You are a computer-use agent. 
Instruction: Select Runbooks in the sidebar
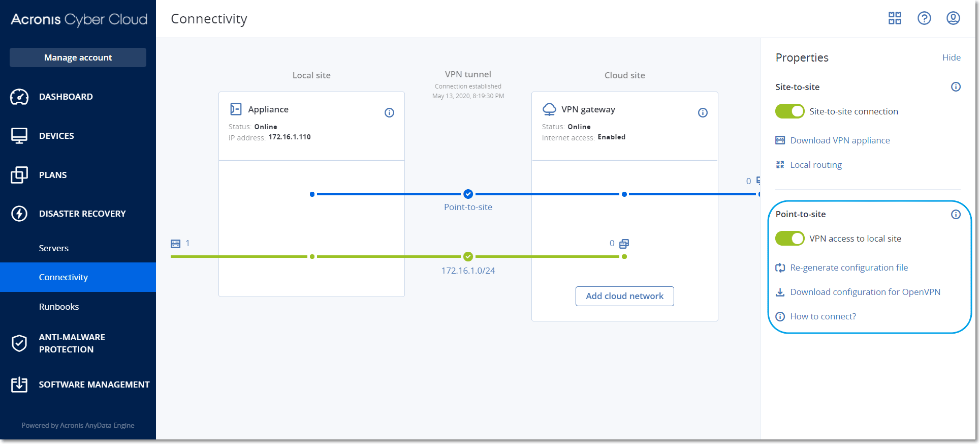pos(59,307)
